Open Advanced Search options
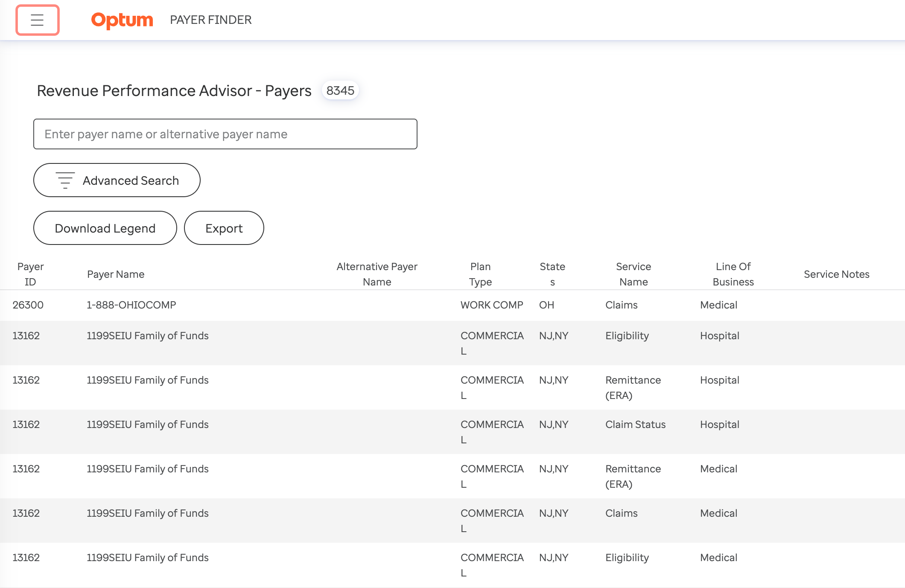905x588 pixels. coord(117,180)
